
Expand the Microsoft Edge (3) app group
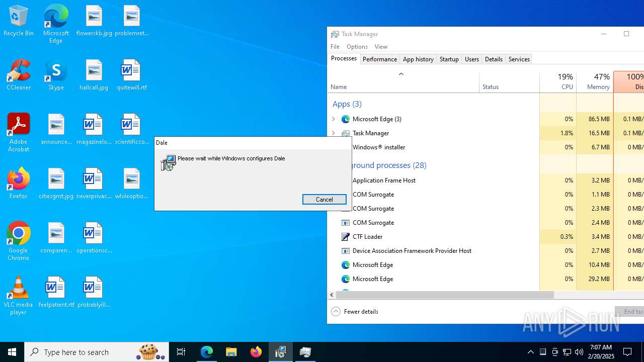(334, 119)
